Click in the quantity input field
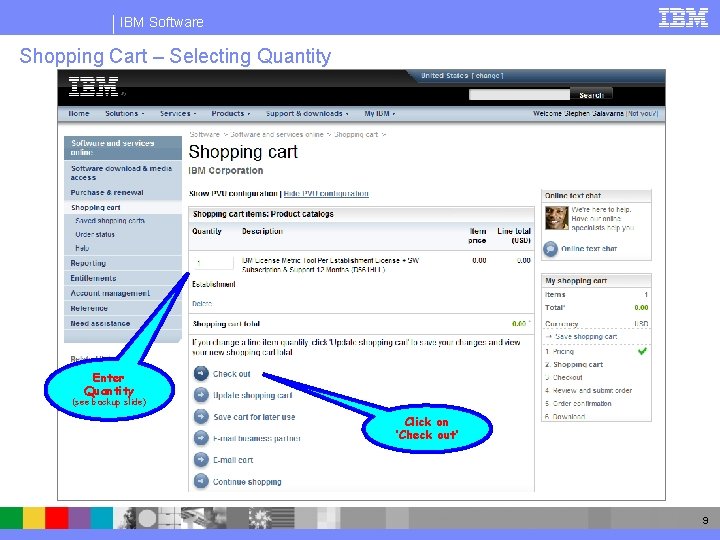 click(x=214, y=263)
